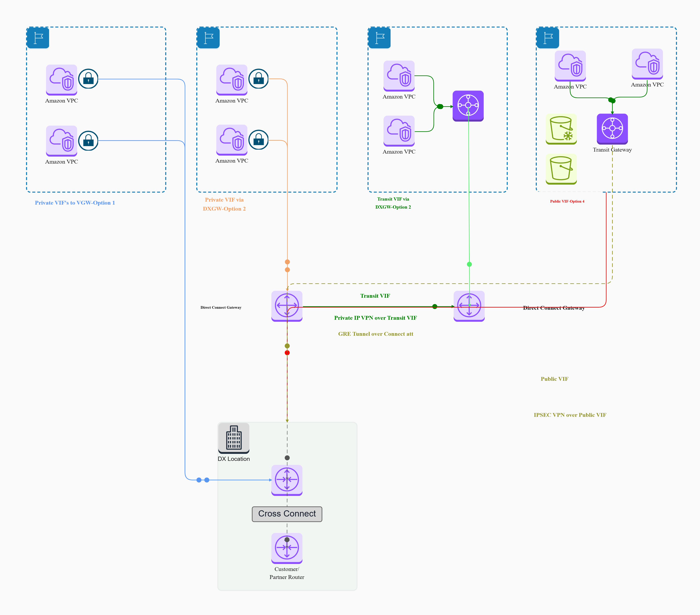Viewport: 700px width, 615px height.
Task: Click the 'Transit Gateway' text label
Action: pos(612,150)
